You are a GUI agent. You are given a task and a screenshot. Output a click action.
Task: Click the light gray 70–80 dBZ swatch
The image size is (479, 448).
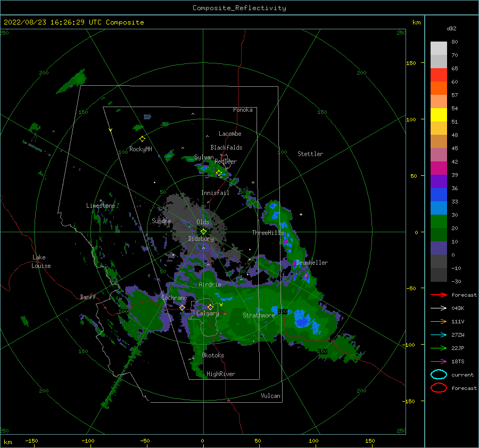pos(439,48)
